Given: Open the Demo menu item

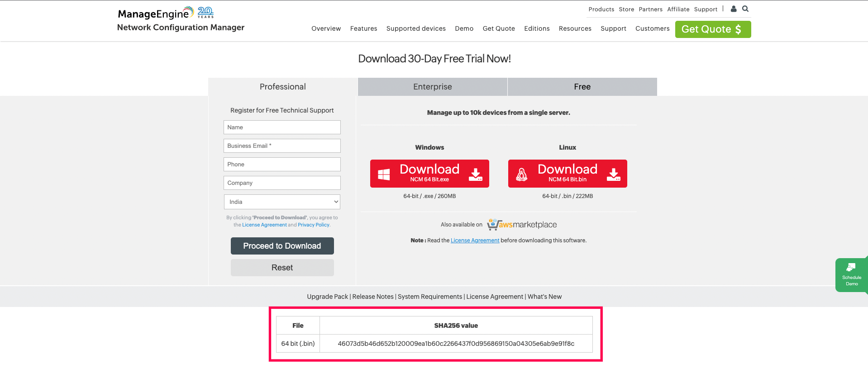Looking at the screenshot, I should click(464, 28).
